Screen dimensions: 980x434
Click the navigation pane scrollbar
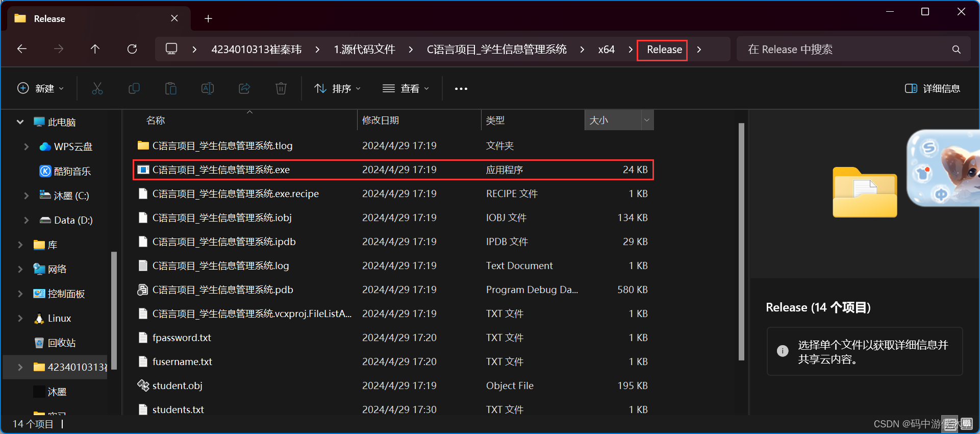coord(114,310)
